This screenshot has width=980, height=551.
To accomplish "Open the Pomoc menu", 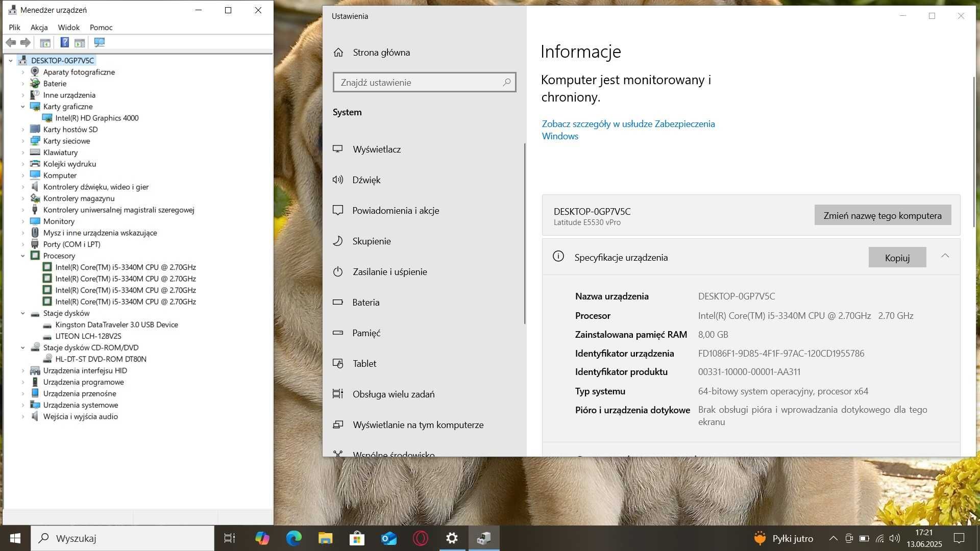I will [101, 28].
